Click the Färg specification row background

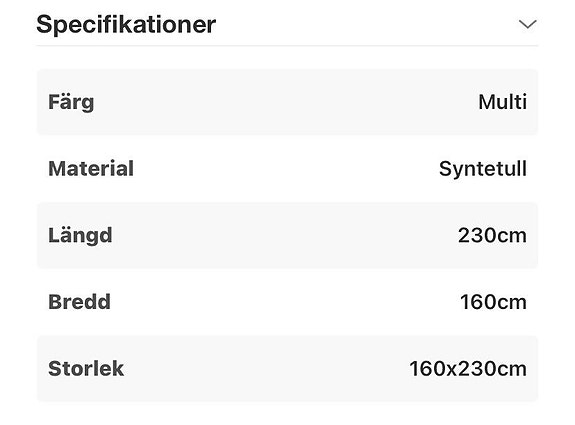(288, 102)
